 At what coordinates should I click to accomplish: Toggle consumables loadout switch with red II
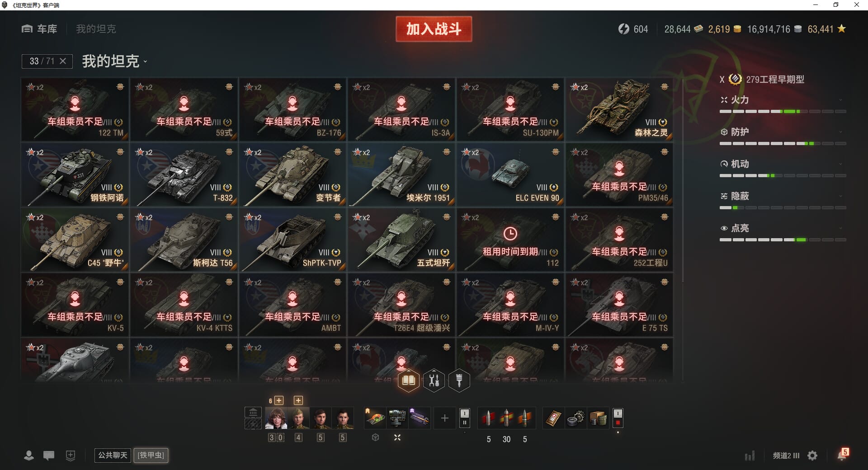[x=618, y=418]
